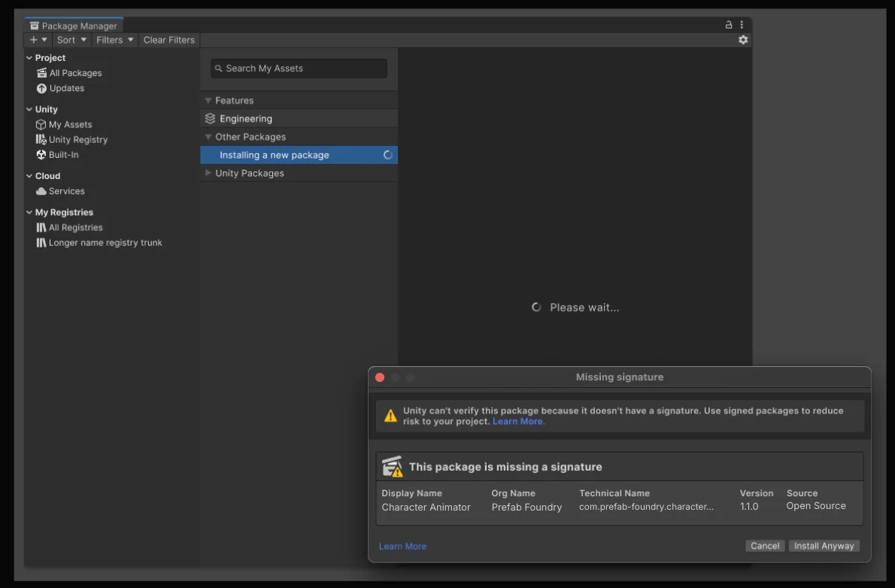Click the Unity Registry icon
Viewport: 895px width, 588px height.
click(x=41, y=140)
